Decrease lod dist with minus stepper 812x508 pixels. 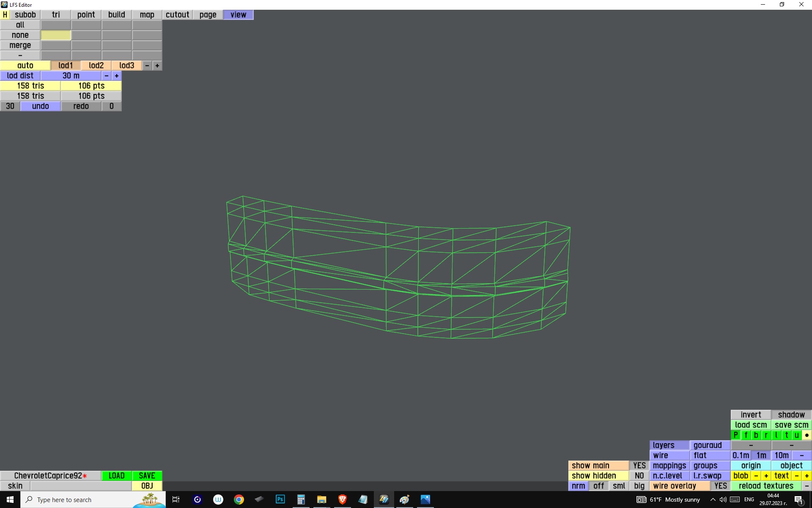click(107, 76)
